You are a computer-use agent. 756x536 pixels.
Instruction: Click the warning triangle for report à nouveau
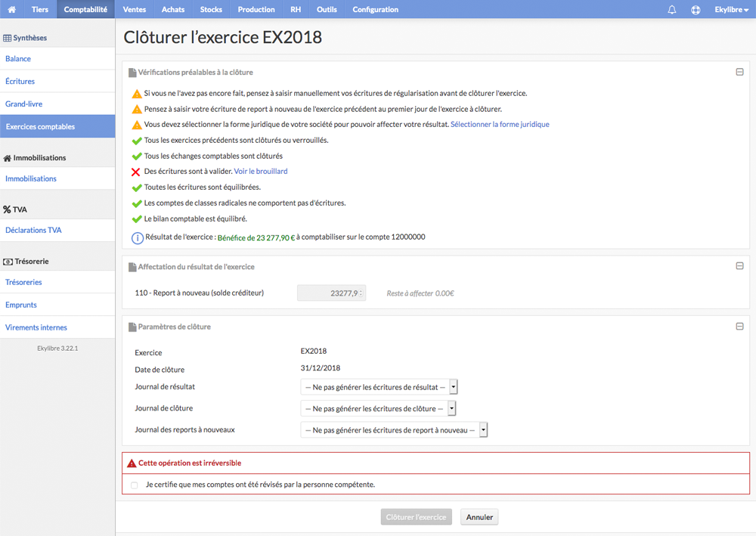[137, 110]
